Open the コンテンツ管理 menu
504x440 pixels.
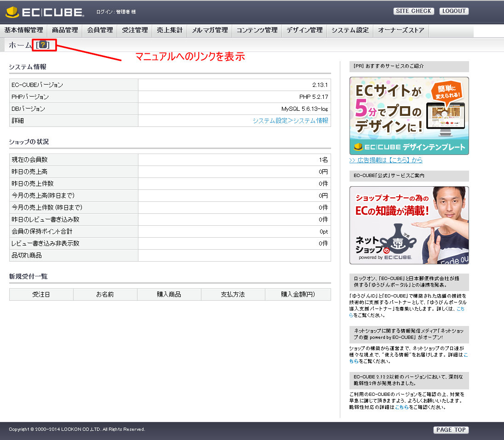[257, 30]
